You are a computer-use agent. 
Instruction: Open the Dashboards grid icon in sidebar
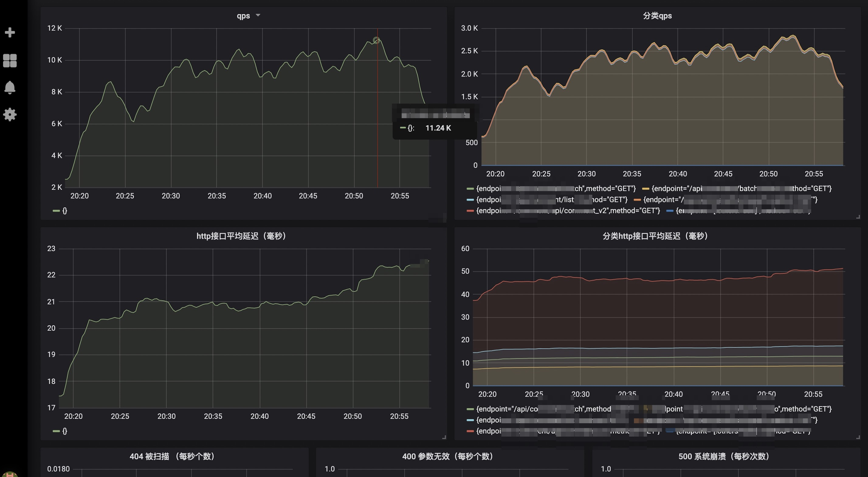click(10, 61)
